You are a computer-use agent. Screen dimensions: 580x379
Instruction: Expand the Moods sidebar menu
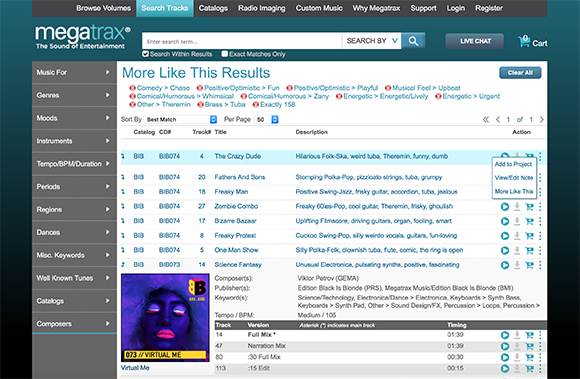[74, 118]
